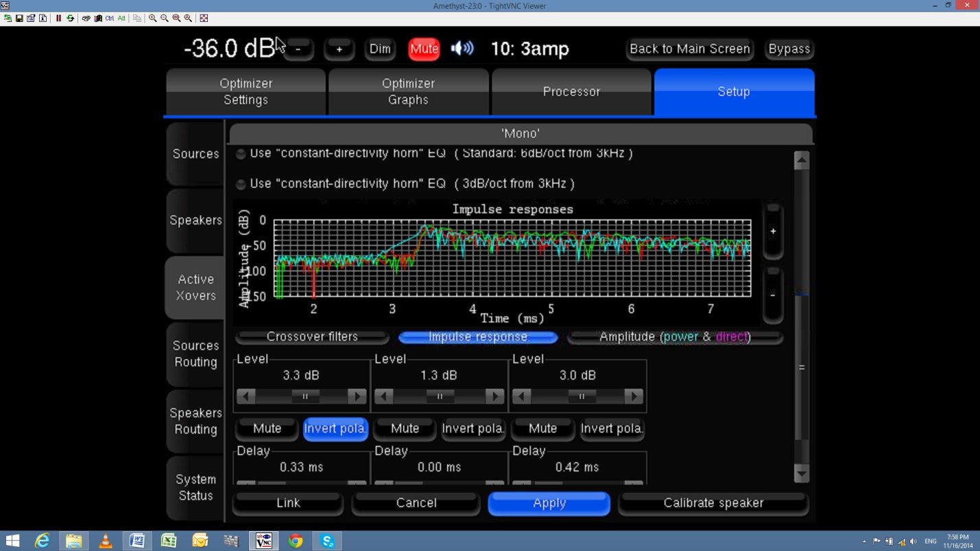Launch VLC media player from taskbar

click(x=106, y=541)
